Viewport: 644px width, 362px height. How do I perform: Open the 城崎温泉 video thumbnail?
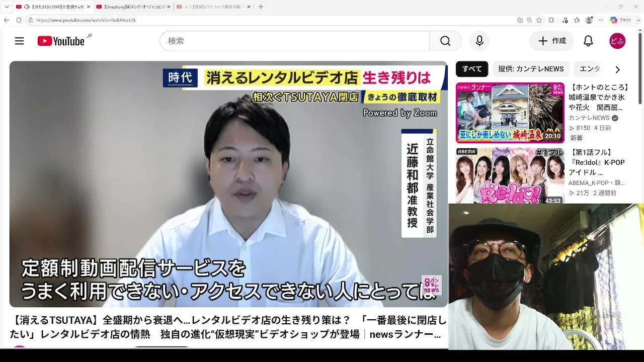(510, 113)
